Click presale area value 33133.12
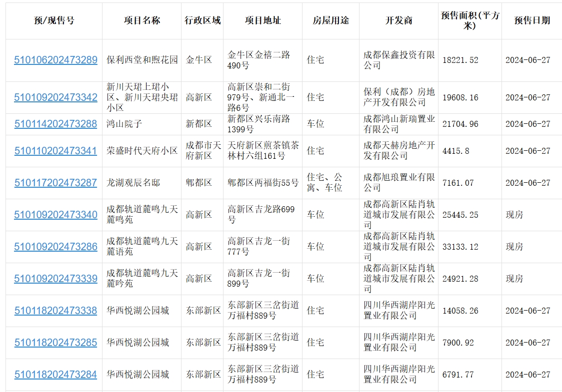The height and width of the screenshot is (392, 562). 460,247
